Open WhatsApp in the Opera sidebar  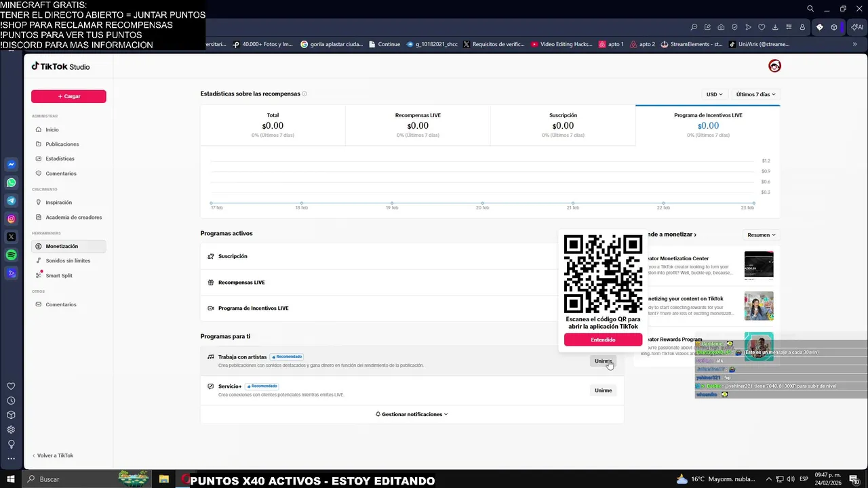pyautogui.click(x=11, y=183)
